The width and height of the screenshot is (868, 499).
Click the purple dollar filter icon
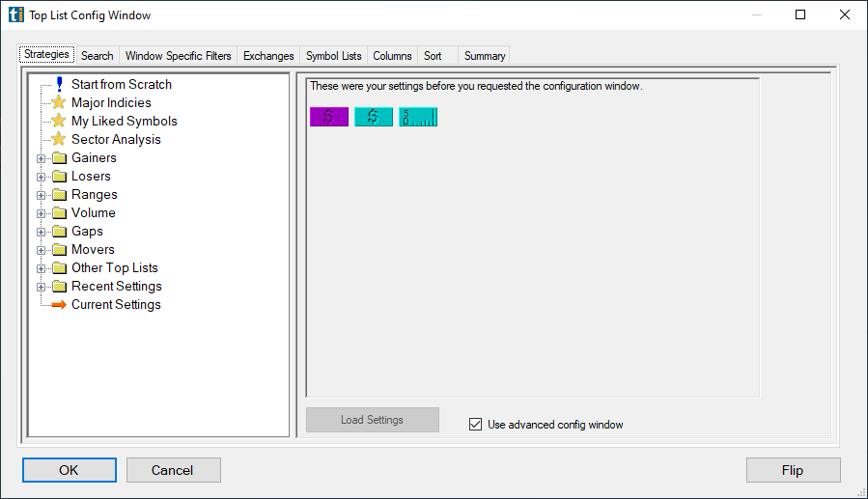[x=329, y=117]
